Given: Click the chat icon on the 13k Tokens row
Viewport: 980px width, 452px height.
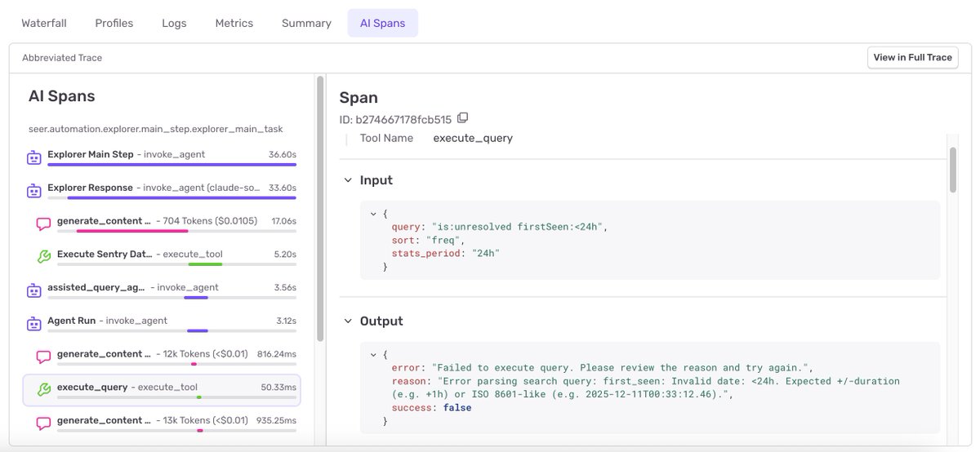Looking at the screenshot, I should click(44, 423).
